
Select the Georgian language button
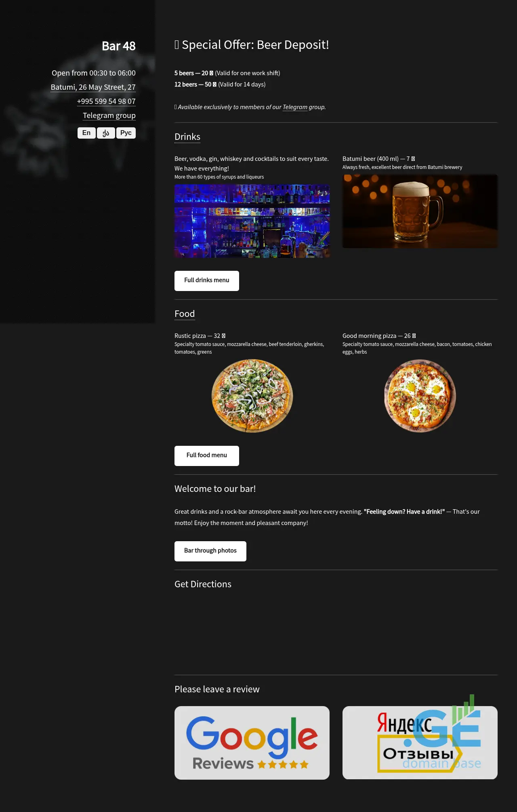coord(106,133)
